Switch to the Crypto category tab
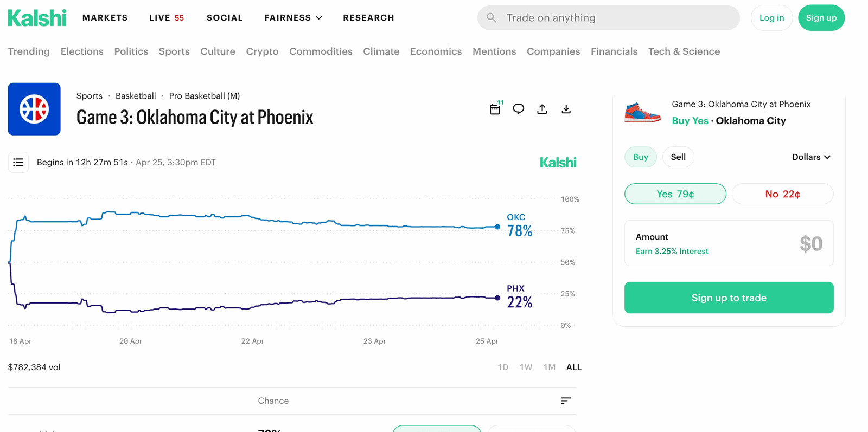The height and width of the screenshot is (432, 868). tap(262, 51)
